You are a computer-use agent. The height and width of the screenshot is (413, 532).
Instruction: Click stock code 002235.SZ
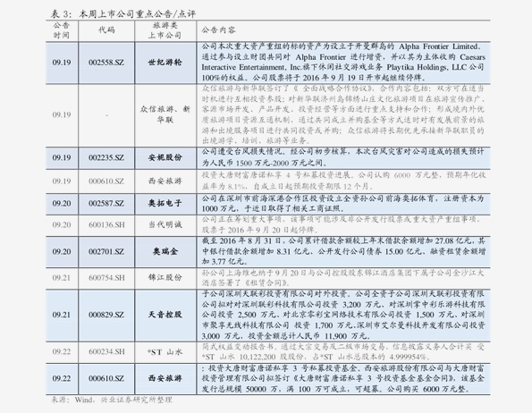tap(106, 157)
